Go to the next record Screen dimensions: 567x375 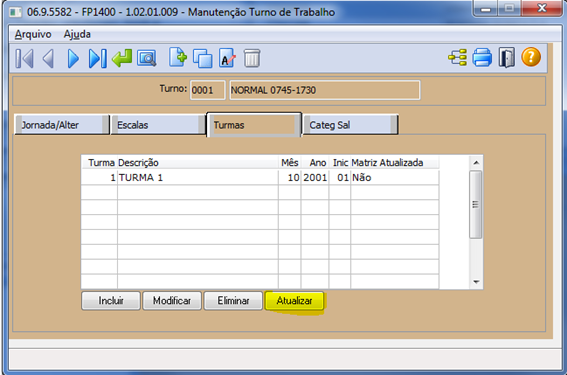(x=73, y=58)
